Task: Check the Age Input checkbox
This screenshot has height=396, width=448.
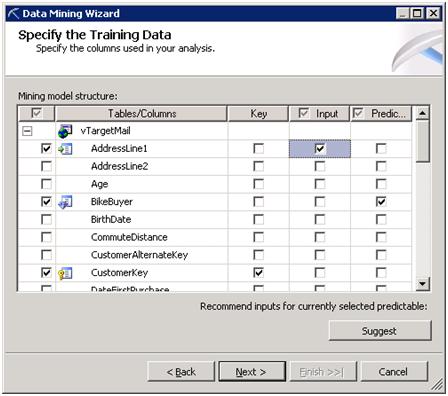Action: click(320, 184)
